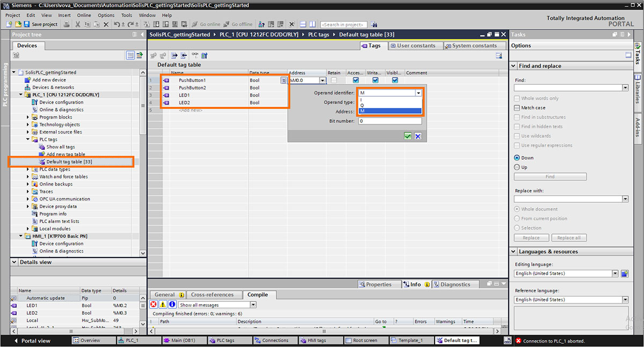Enable Match case checkbox
This screenshot has width=644, height=347.
[x=517, y=108]
